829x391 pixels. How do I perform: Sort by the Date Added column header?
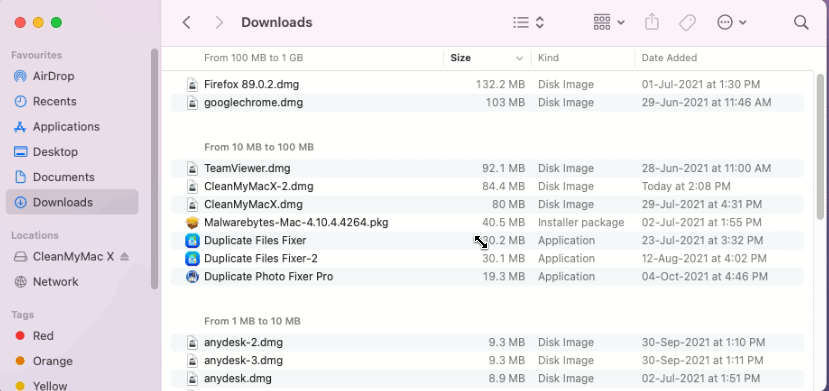coord(669,58)
